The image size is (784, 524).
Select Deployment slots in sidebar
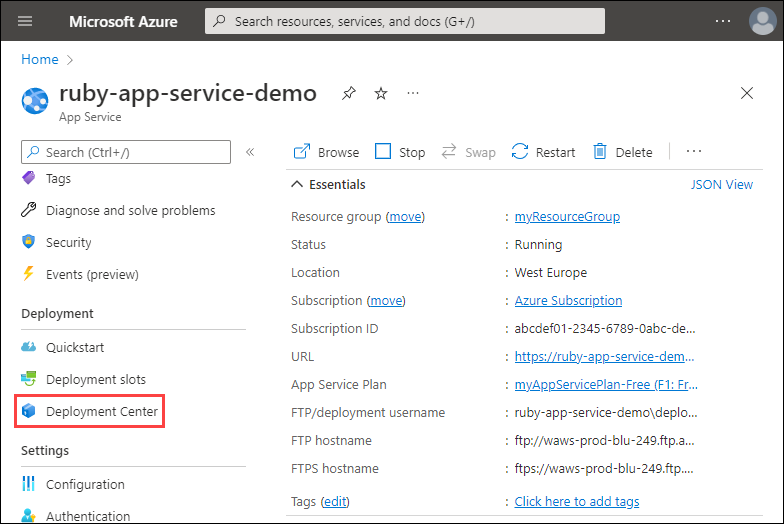[95, 379]
